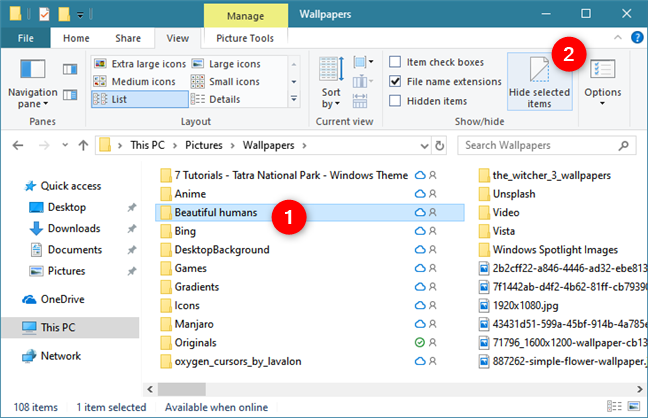Click the Forward navigation arrow
The height and width of the screenshot is (418, 648).
coord(44,145)
